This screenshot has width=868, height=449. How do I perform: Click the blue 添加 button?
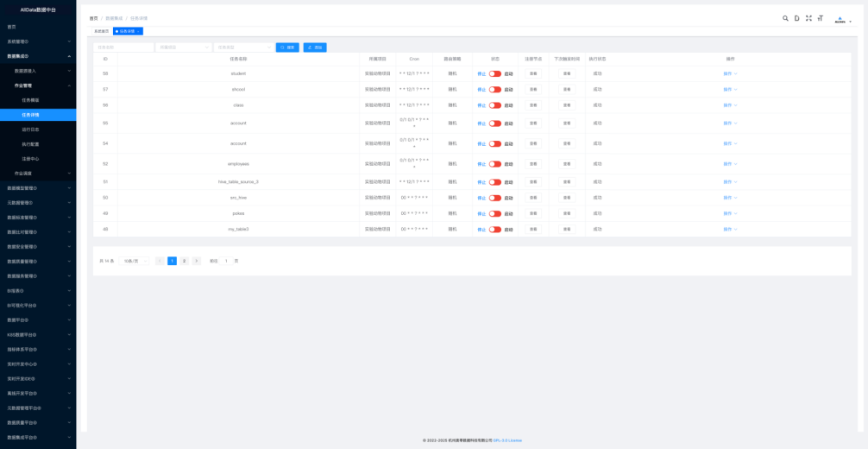tap(315, 47)
